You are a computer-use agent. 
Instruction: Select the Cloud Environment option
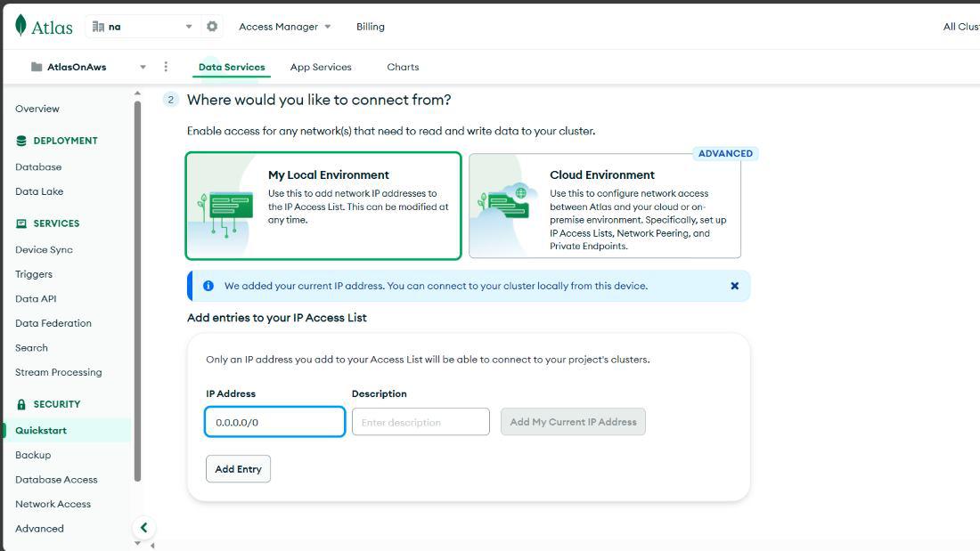[604, 206]
